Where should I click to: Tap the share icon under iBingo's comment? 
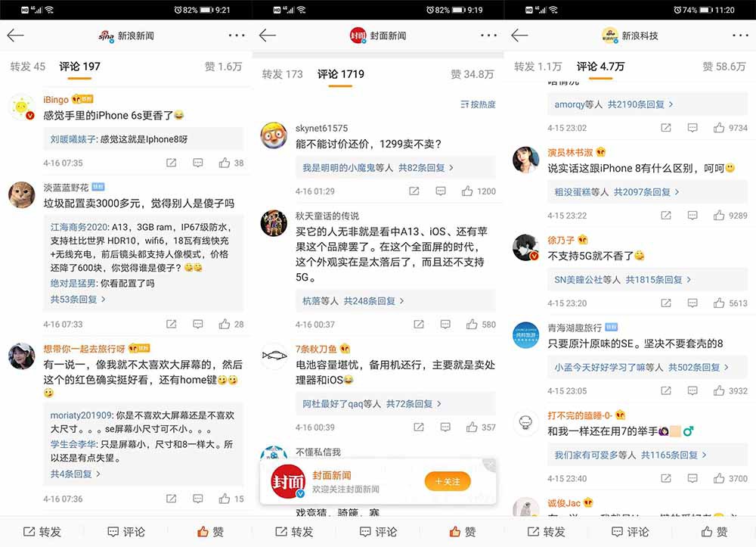(x=170, y=163)
